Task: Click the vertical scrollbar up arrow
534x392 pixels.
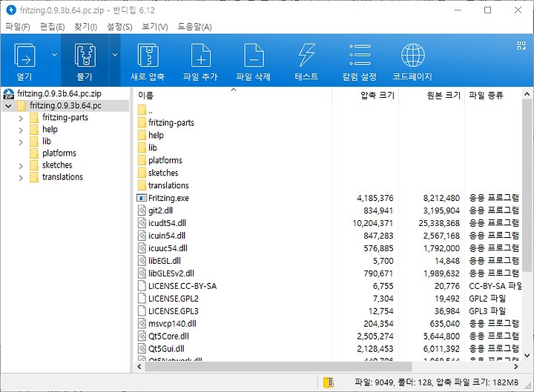Action: [x=527, y=94]
